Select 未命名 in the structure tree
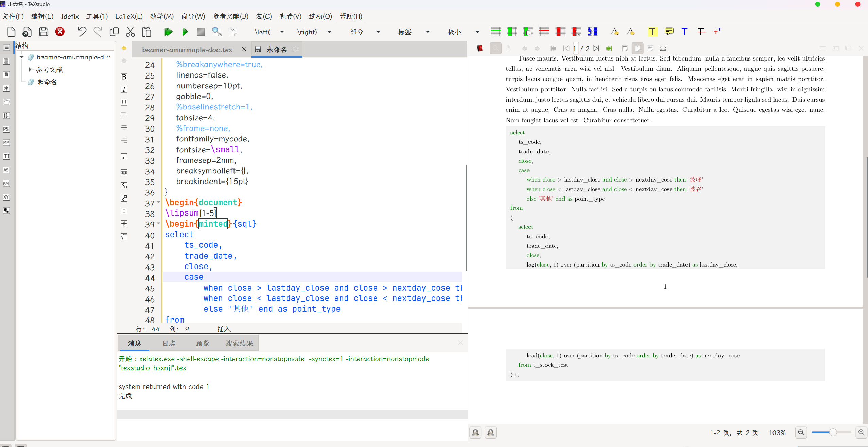868x447 pixels. 47,82
